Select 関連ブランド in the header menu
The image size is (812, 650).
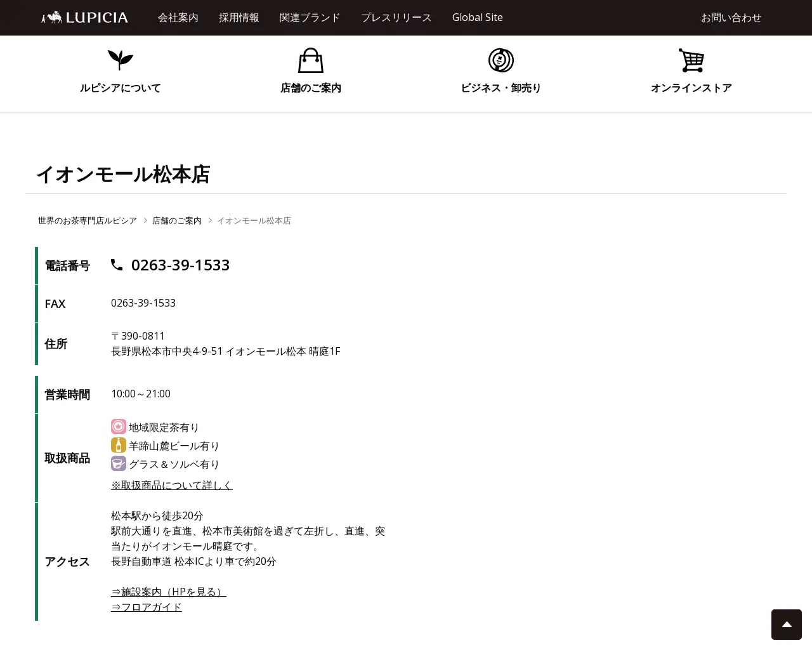310,18
